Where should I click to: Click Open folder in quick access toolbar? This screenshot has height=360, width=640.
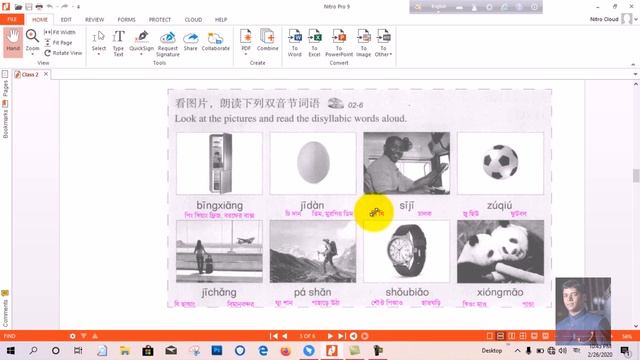tap(18, 7)
